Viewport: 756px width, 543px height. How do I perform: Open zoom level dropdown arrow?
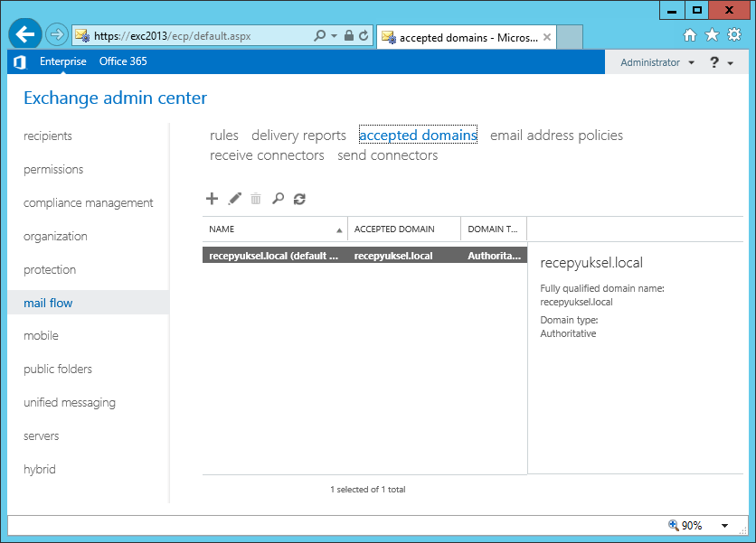point(724,526)
